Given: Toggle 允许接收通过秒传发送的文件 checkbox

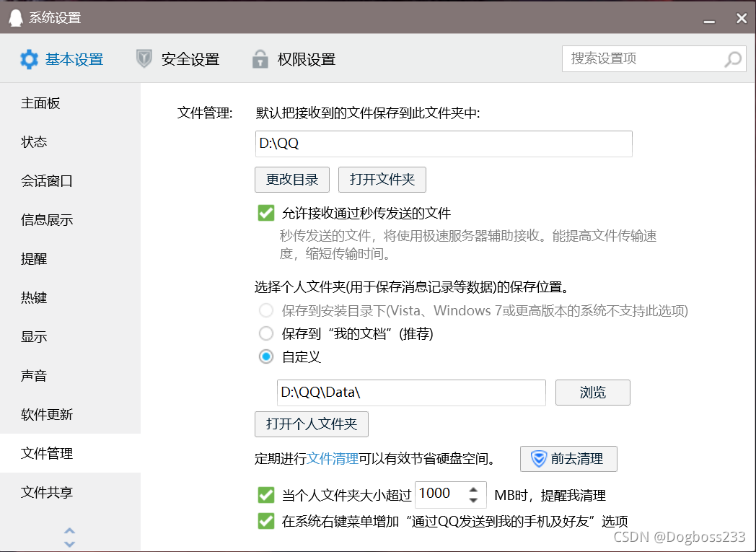Looking at the screenshot, I should (x=266, y=213).
